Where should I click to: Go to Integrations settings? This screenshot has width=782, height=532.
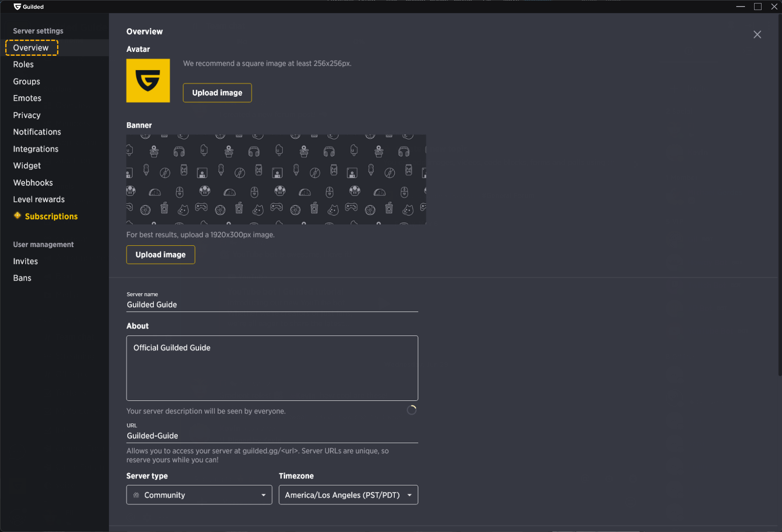point(36,149)
